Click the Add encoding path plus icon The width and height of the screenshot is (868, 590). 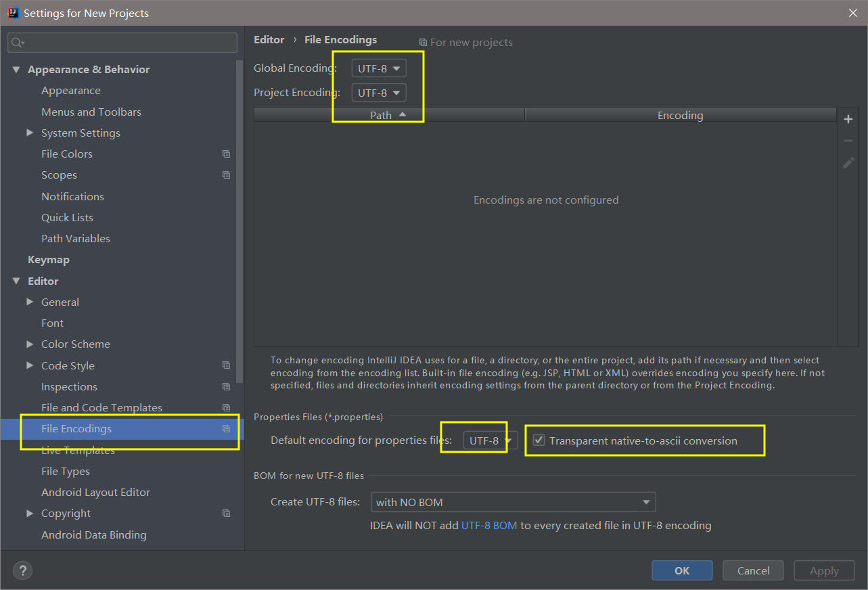tap(848, 119)
